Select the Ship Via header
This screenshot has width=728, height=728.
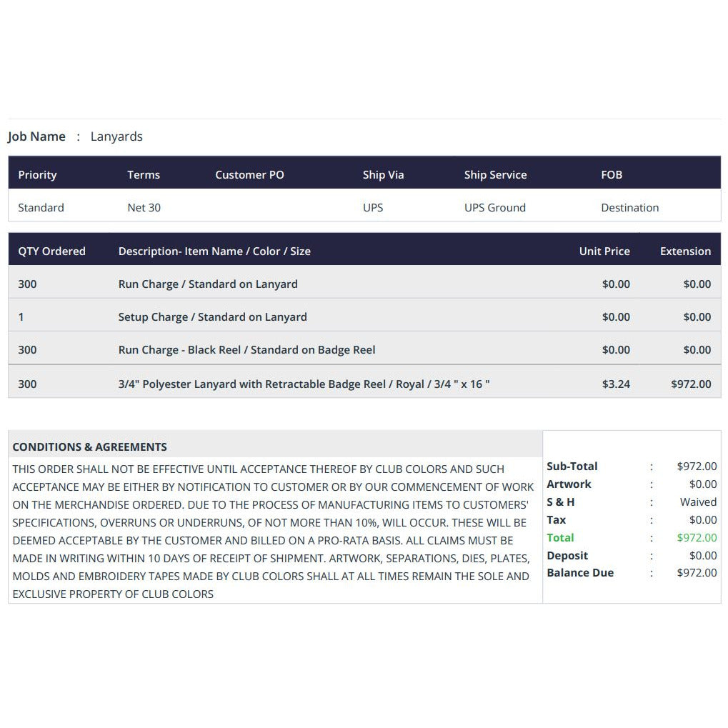383,174
